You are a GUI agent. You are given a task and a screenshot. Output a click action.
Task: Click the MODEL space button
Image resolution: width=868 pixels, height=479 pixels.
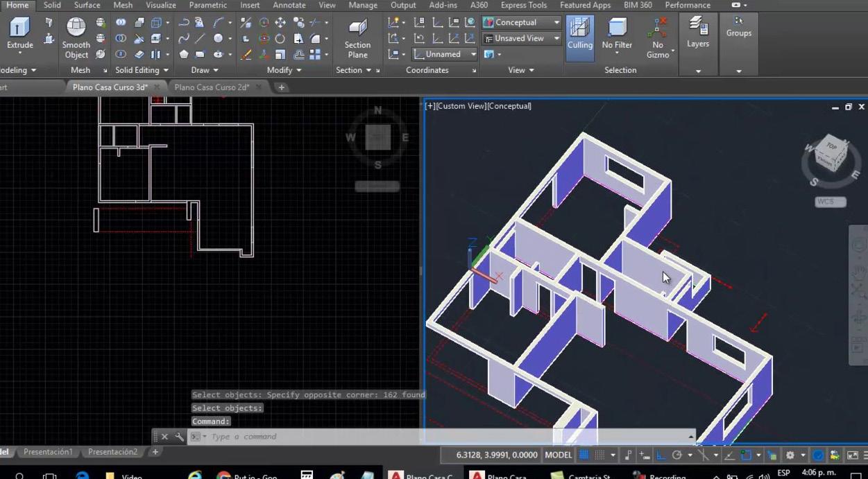coord(559,455)
